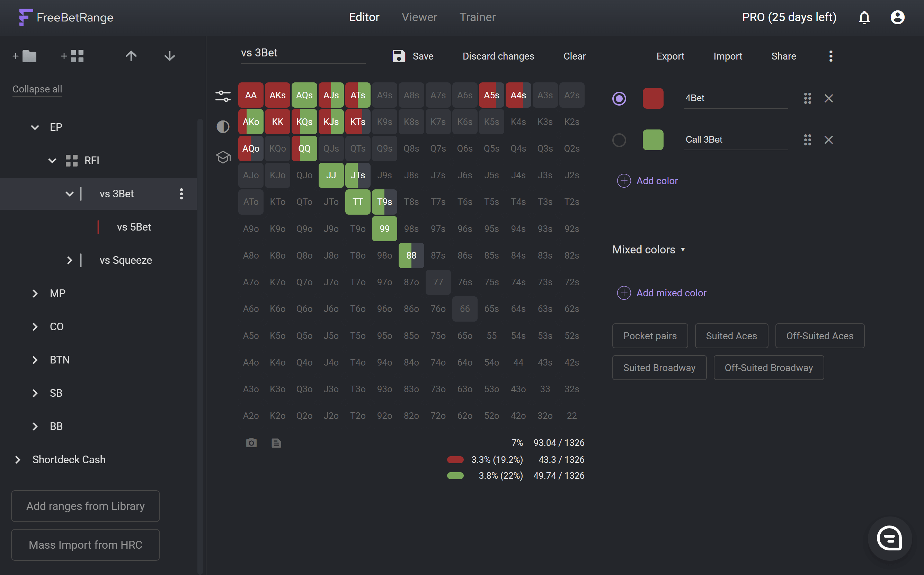Collapse the EP folder
Viewport: 924px width, 575px height.
[35, 127]
